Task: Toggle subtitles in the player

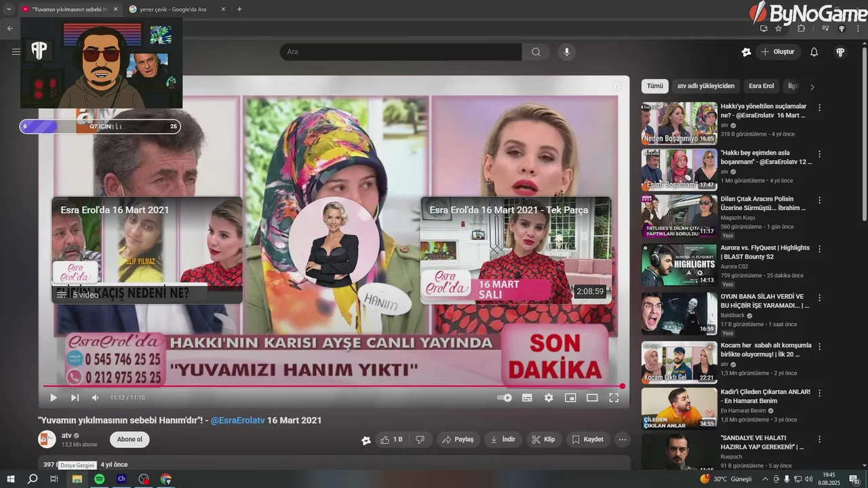Action: pyautogui.click(x=527, y=398)
